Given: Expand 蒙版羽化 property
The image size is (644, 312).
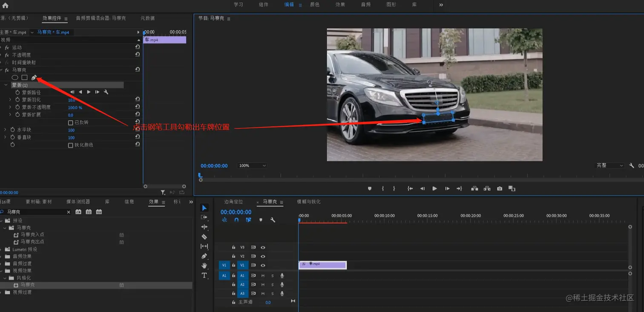Looking at the screenshot, I should (x=10, y=100).
